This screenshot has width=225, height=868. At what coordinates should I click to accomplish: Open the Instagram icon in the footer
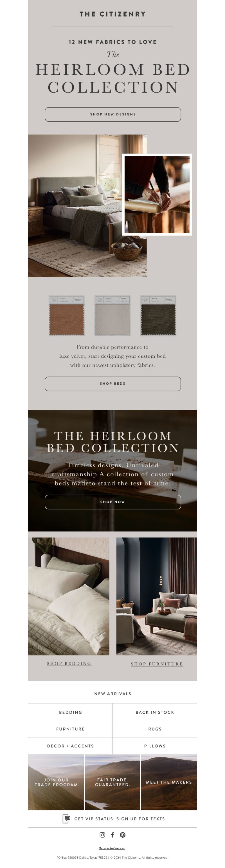(102, 835)
